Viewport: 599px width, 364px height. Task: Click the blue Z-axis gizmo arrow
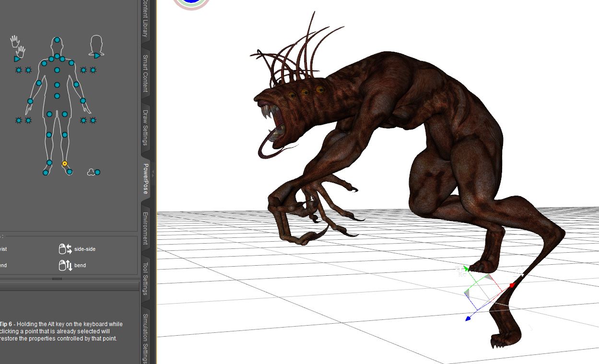tap(468, 318)
